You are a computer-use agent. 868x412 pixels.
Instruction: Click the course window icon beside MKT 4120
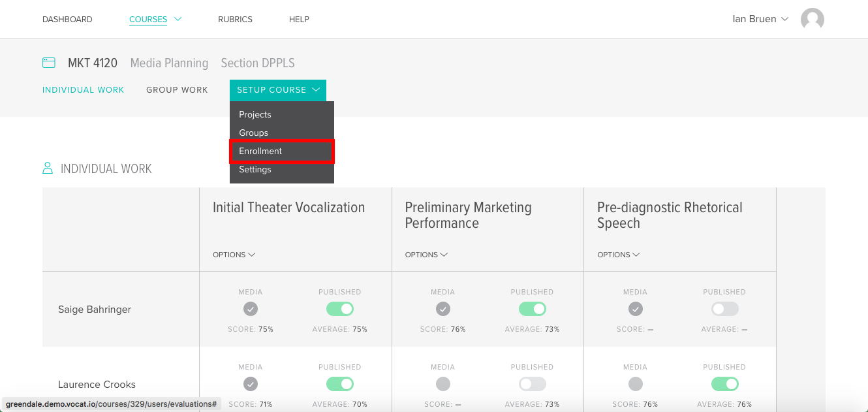click(49, 63)
